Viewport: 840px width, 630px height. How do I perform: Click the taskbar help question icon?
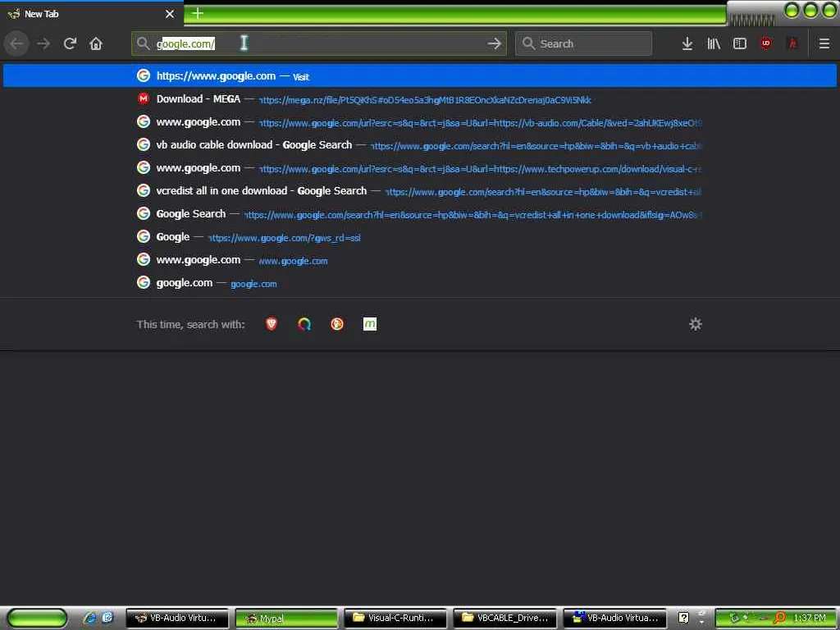click(683, 619)
